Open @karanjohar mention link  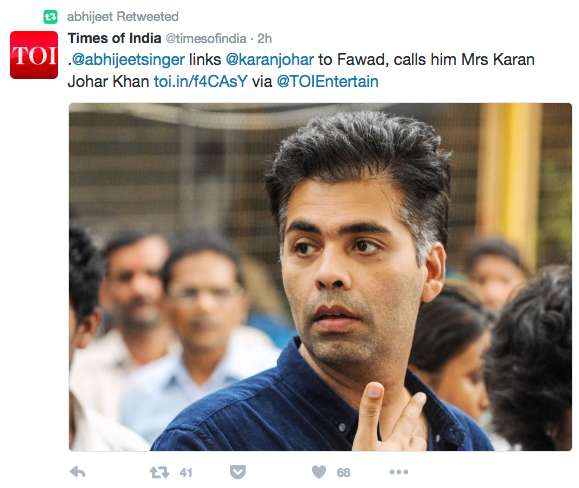(270, 59)
